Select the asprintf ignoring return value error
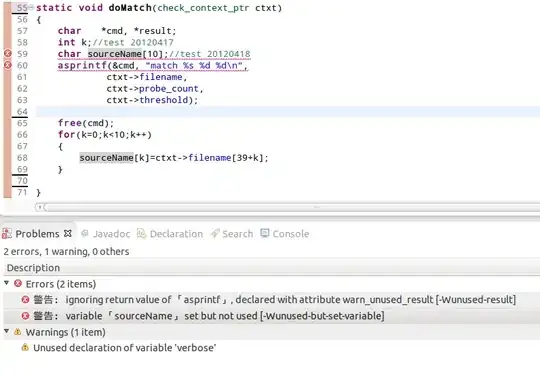The height and width of the screenshot is (375, 540). 272,300
